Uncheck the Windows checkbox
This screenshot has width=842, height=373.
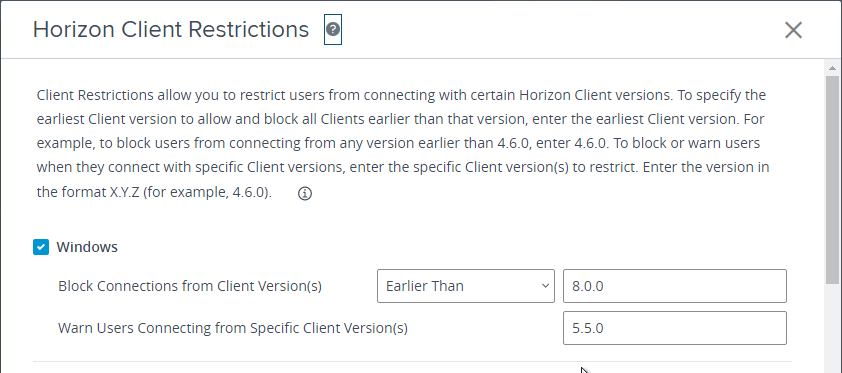click(x=41, y=247)
